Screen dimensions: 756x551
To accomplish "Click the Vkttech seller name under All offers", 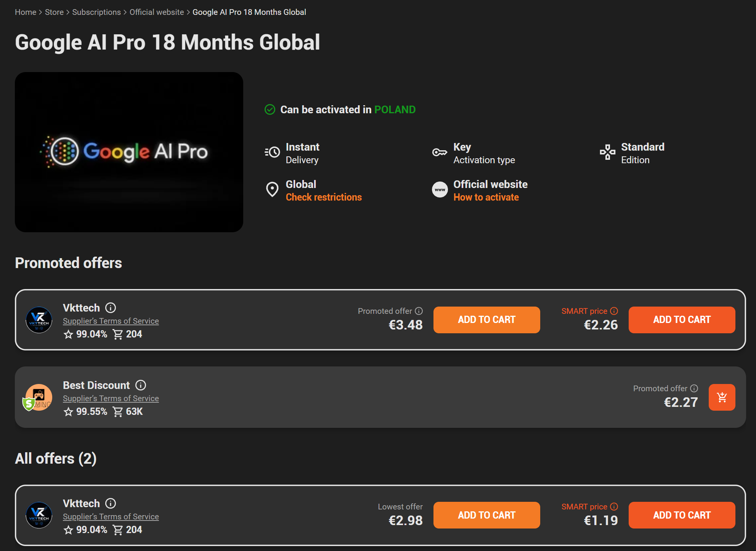I will (x=81, y=503).
